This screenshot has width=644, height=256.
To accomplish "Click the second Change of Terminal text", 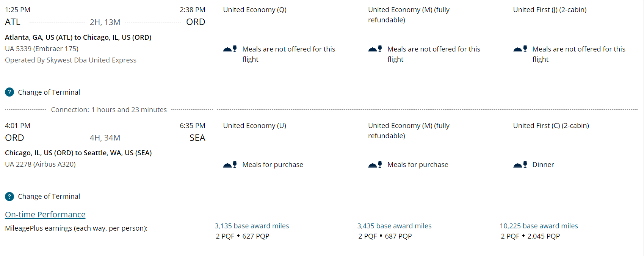I will pyautogui.click(x=49, y=197).
